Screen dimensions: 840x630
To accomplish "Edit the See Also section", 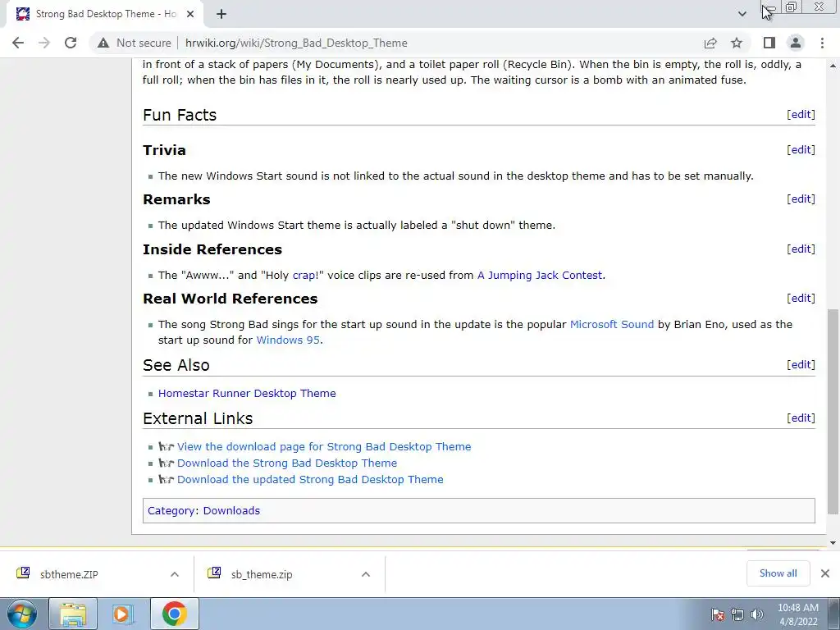I will click(x=801, y=365).
